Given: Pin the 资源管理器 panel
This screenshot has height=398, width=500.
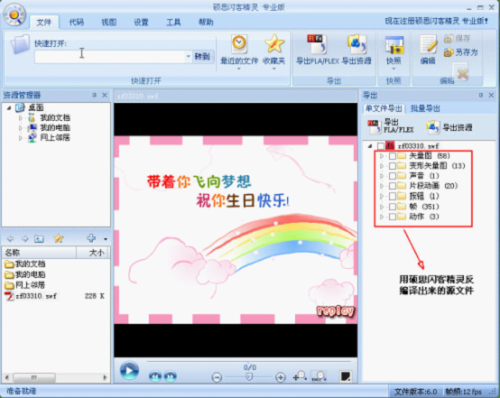Looking at the screenshot, I should [94, 95].
